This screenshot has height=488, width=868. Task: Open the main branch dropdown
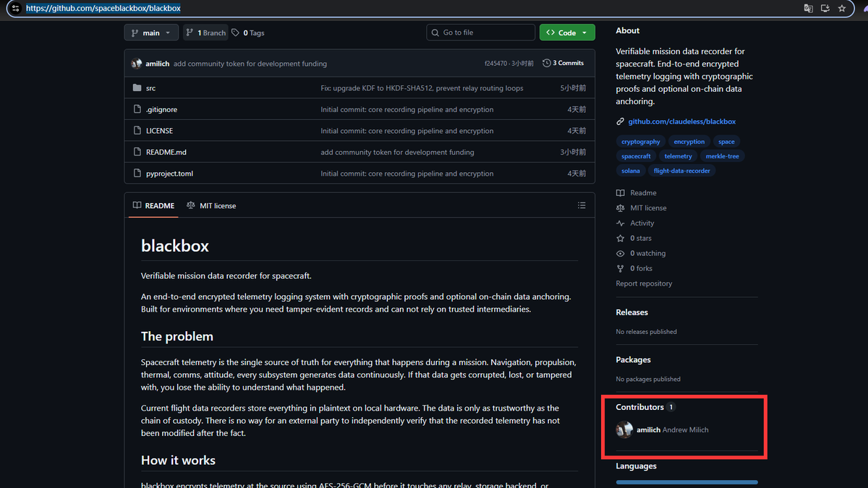[x=151, y=33]
